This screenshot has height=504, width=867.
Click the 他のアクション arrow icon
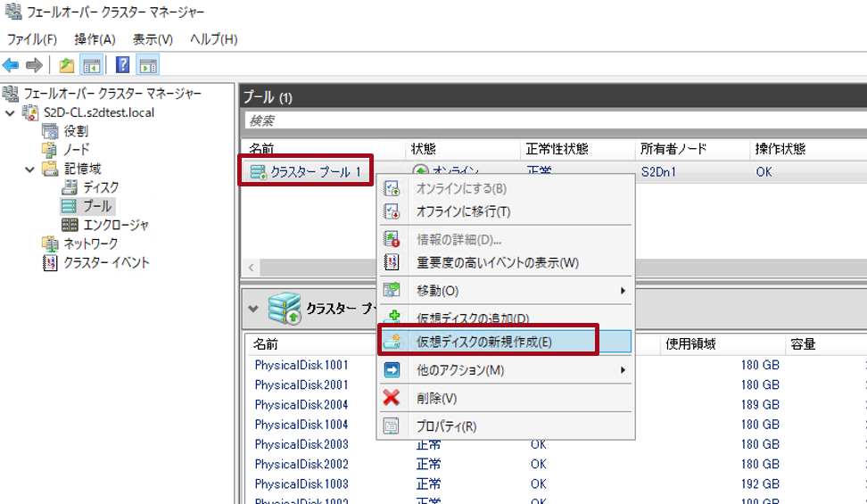pos(392,369)
